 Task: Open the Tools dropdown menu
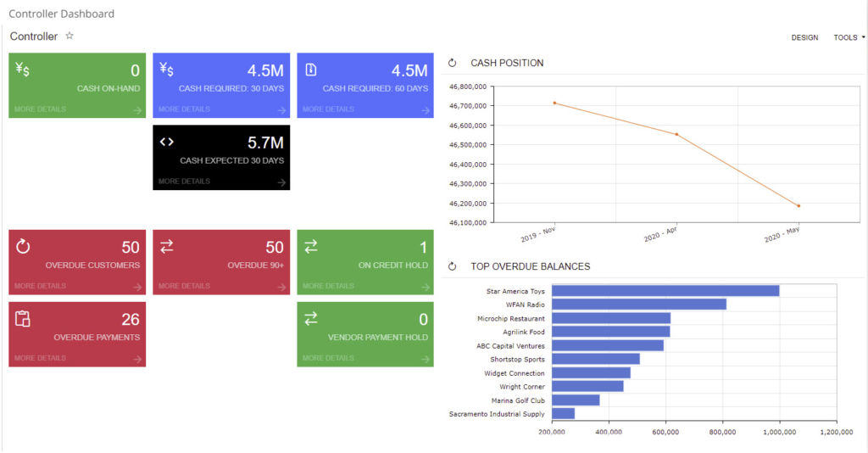click(x=849, y=37)
